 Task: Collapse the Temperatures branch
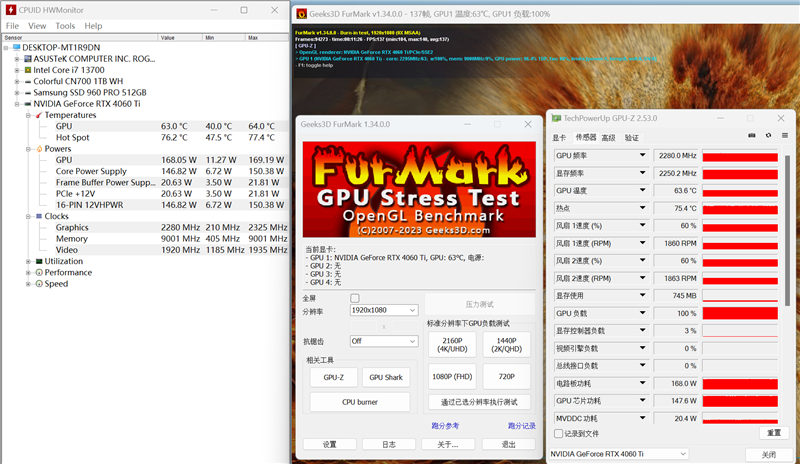click(x=29, y=115)
